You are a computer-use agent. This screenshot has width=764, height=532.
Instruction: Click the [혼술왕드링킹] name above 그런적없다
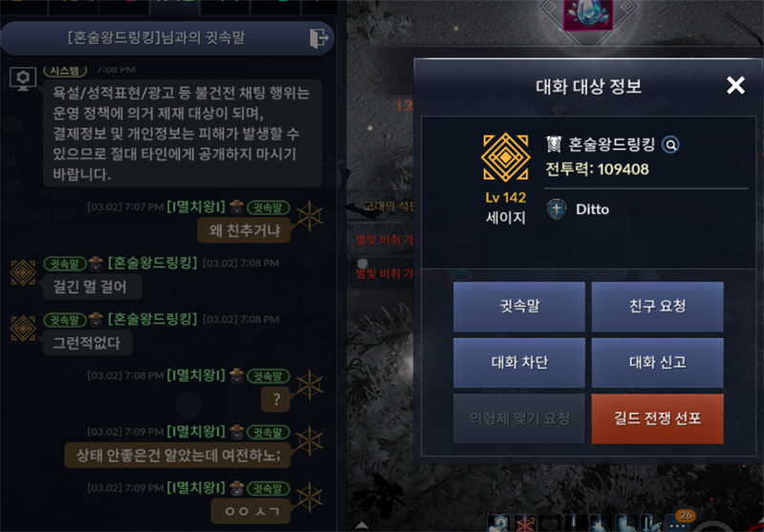coord(153,319)
